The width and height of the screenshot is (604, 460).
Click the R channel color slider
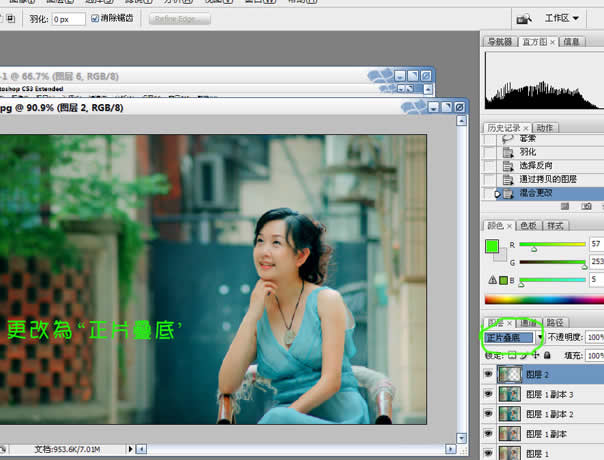pyautogui.click(x=552, y=245)
